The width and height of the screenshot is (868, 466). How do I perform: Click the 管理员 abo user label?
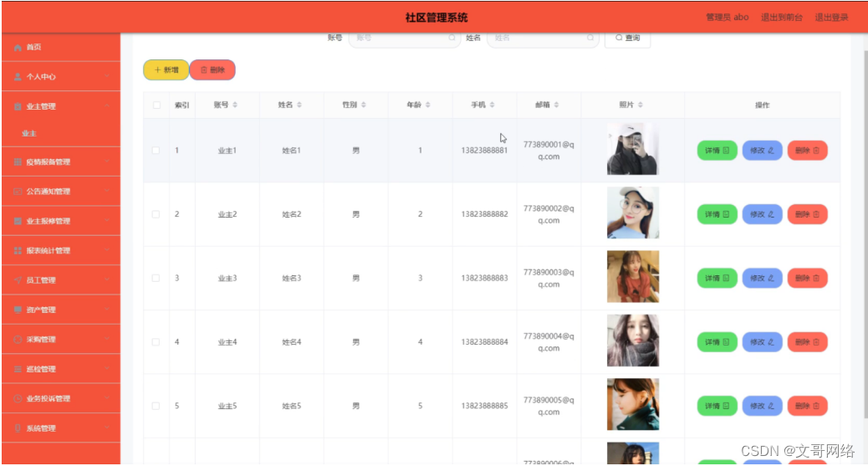pos(728,18)
